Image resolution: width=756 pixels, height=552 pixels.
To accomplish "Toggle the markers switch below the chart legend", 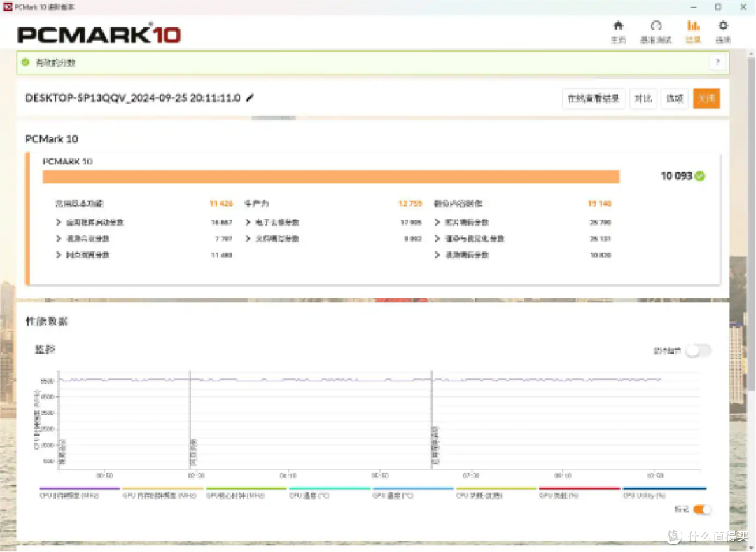I will click(x=701, y=509).
